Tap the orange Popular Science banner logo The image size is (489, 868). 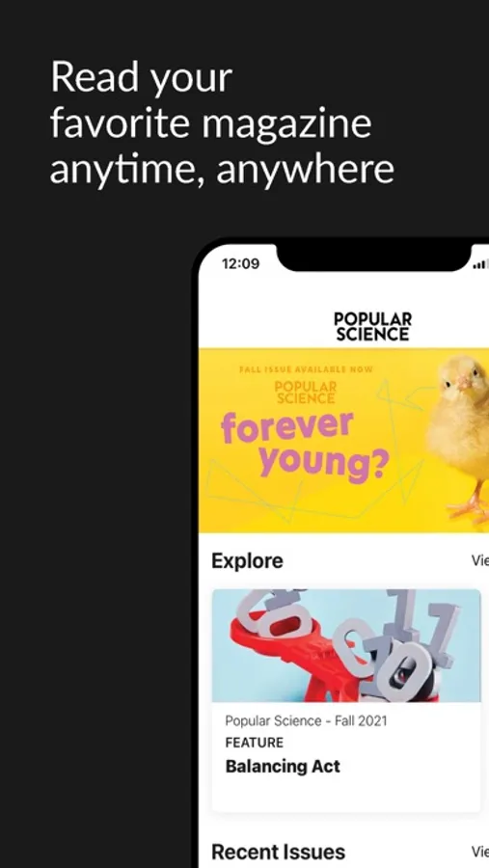point(305,393)
